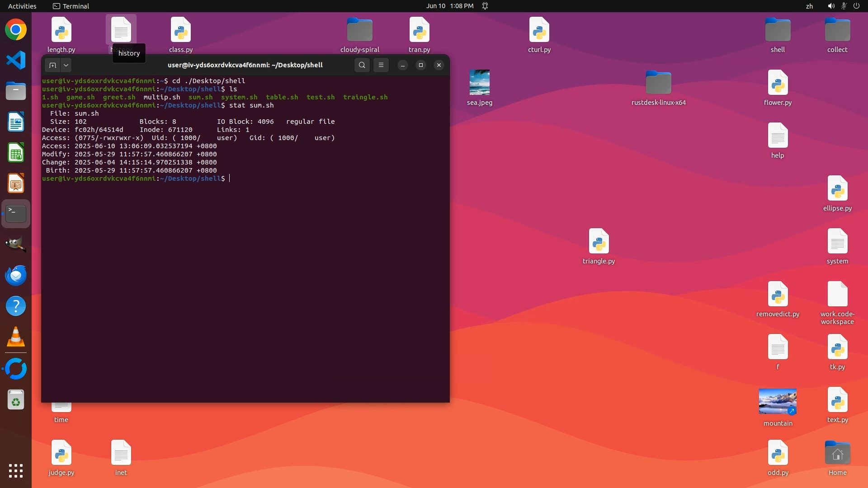Screen dimensions: 868x488
Task: Open Thunderbird mail from the dock
Action: 16,275
